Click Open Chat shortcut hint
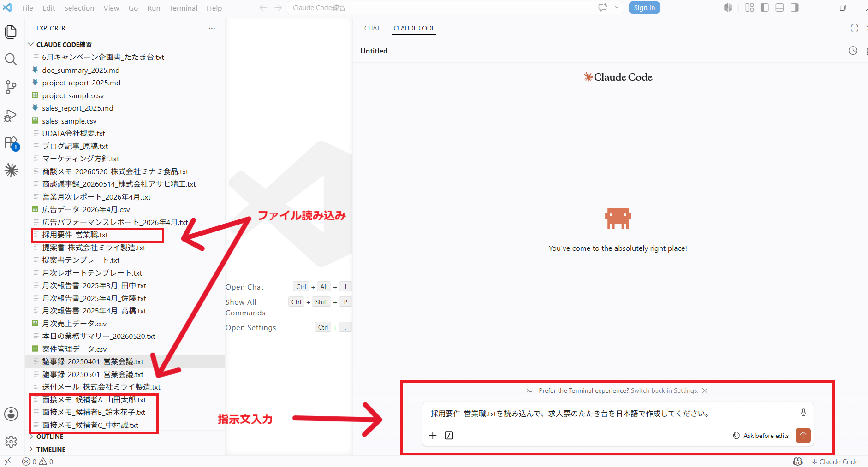 (x=244, y=287)
